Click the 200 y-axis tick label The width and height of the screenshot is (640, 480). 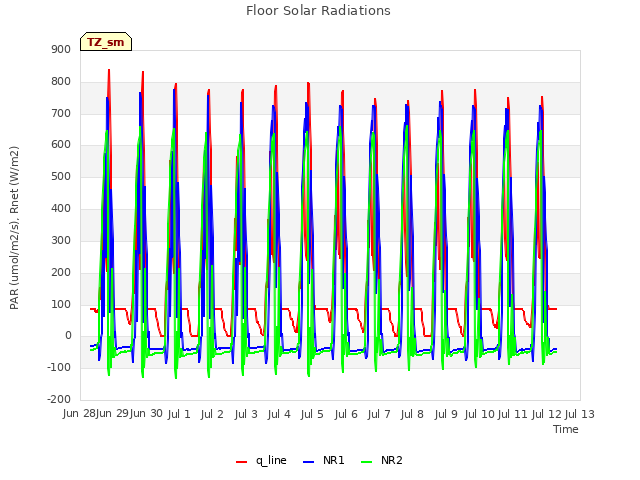(x=61, y=272)
